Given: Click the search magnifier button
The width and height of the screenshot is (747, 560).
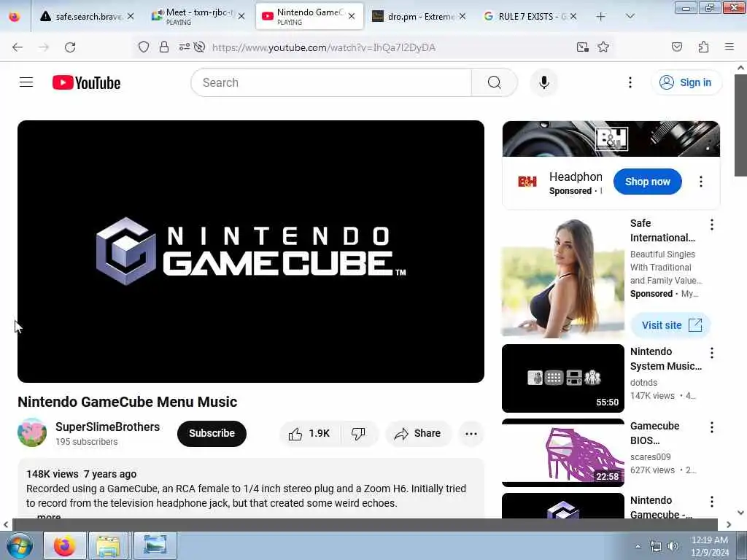Looking at the screenshot, I should pyautogui.click(x=494, y=82).
